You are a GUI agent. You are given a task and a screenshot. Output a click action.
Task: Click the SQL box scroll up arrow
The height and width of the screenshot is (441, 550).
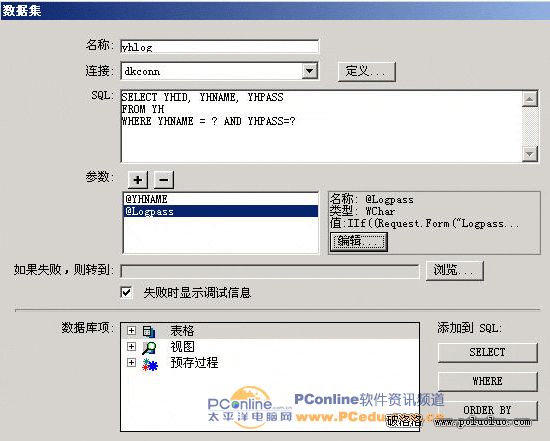530,99
